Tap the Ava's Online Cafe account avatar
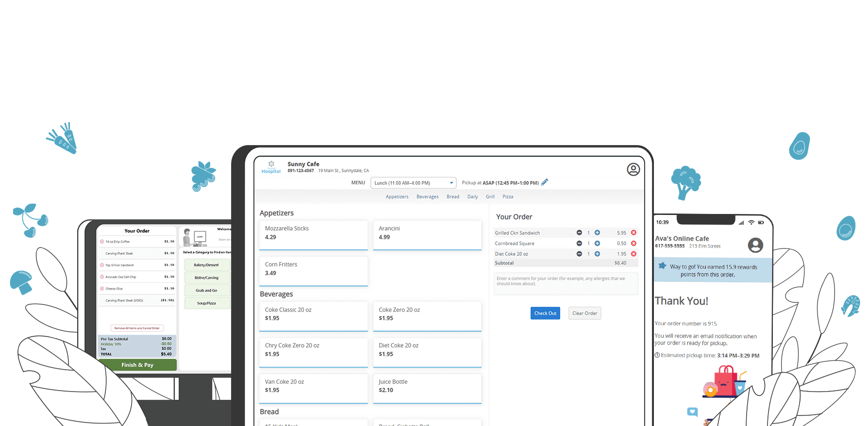This screenshot has width=868, height=426. 755,245
